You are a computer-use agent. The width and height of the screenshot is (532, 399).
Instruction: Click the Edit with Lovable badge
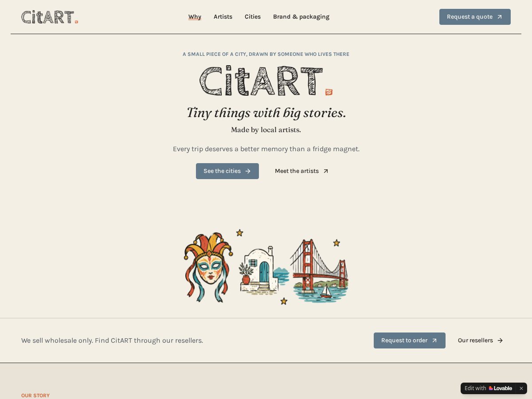(x=488, y=388)
